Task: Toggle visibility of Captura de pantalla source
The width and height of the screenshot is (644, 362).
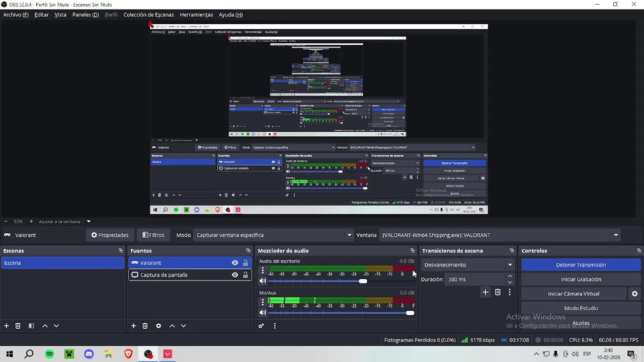Action: (235, 275)
